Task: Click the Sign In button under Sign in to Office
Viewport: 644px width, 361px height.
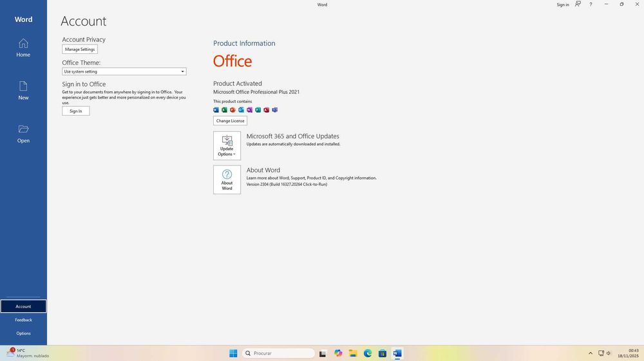Action: (75, 111)
